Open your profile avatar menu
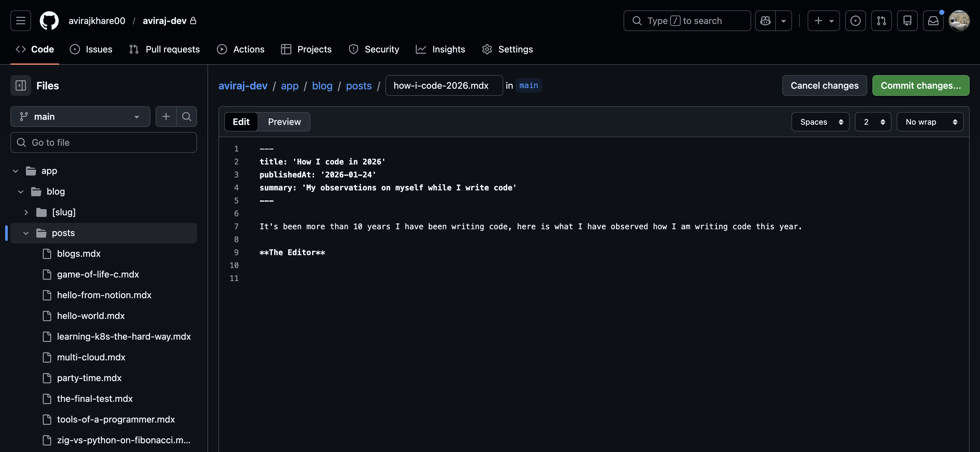Image resolution: width=980 pixels, height=452 pixels. pyautogui.click(x=960, y=20)
